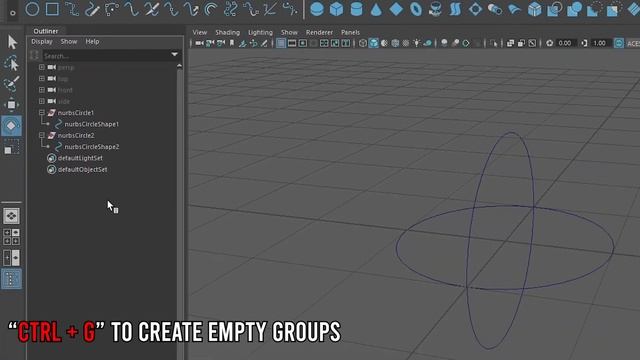Select the NURBS circle shelf icon
The image size is (640, 360).
point(32,9)
